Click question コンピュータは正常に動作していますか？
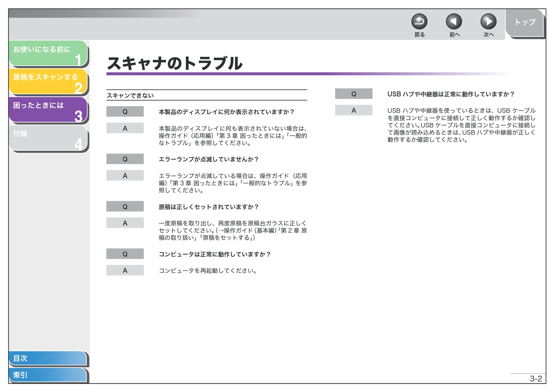The height and width of the screenshot is (392, 554). click(x=215, y=254)
